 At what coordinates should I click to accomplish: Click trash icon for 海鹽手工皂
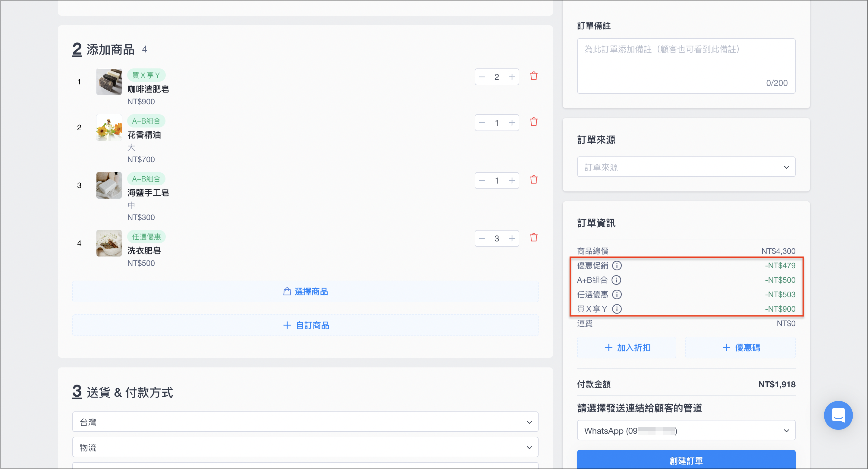pos(533,180)
